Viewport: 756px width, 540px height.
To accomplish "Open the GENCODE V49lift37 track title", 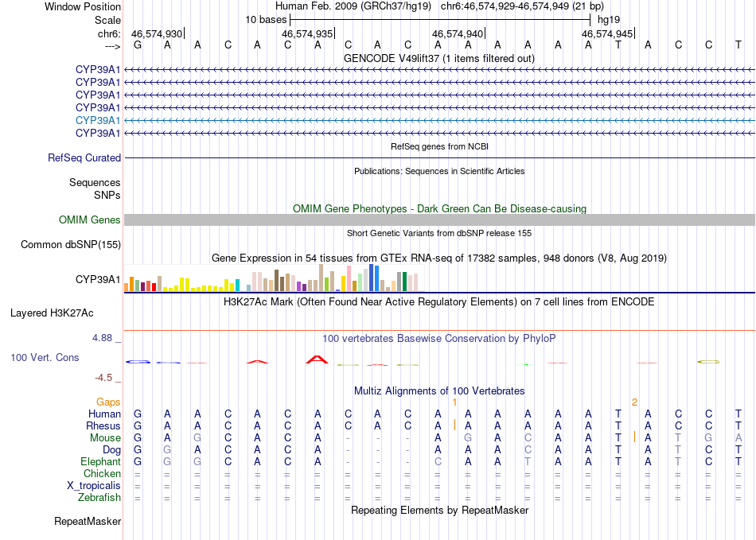I will coord(438,59).
